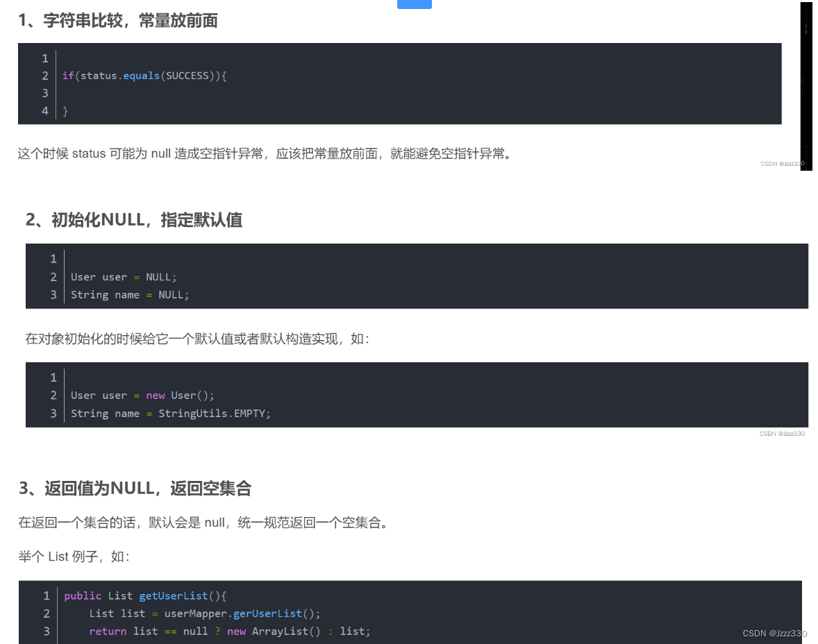
Task: Select the method name getUserList in green
Action: 174,595
